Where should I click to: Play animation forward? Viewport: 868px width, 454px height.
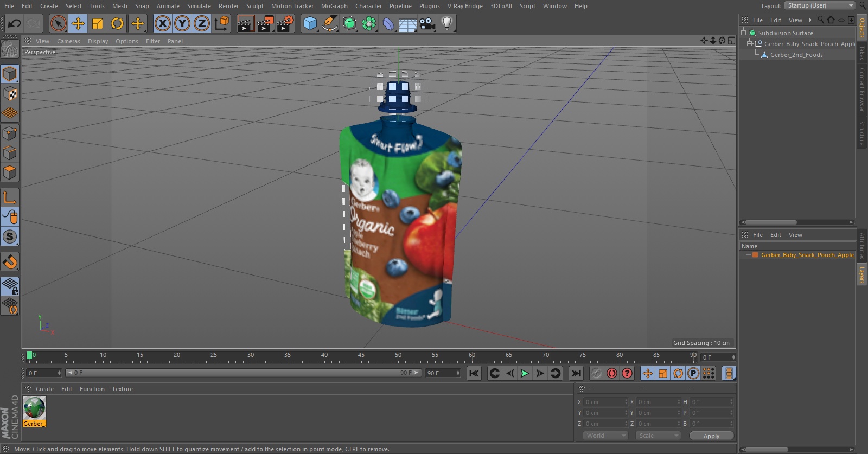tap(525, 373)
